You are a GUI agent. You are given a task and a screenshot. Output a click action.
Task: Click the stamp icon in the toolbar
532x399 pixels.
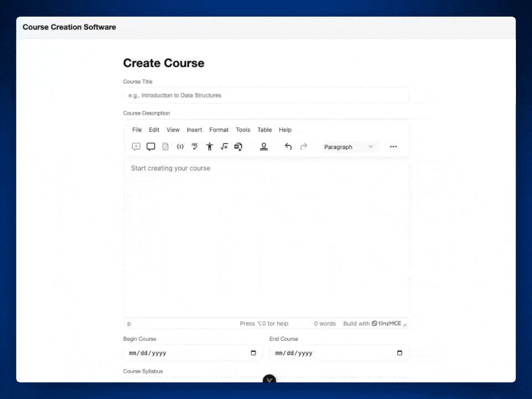tap(264, 146)
